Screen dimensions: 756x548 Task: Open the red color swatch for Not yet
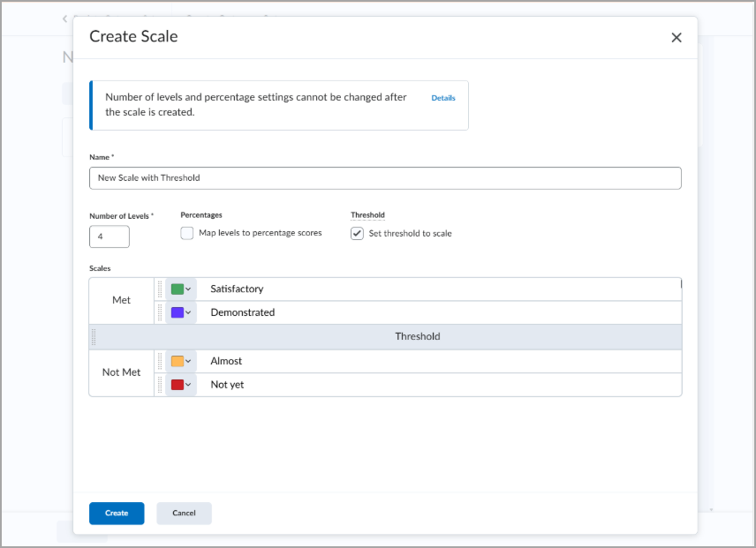tap(178, 385)
